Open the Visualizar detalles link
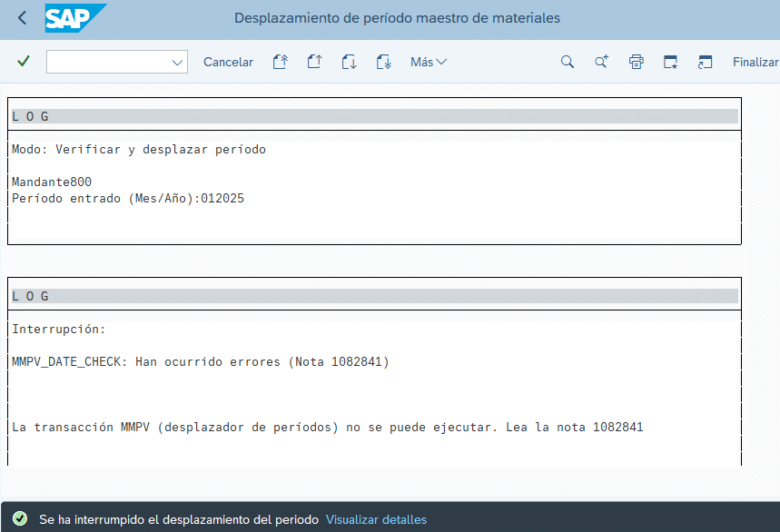Screen dimensions: 780x532 click(x=376, y=520)
